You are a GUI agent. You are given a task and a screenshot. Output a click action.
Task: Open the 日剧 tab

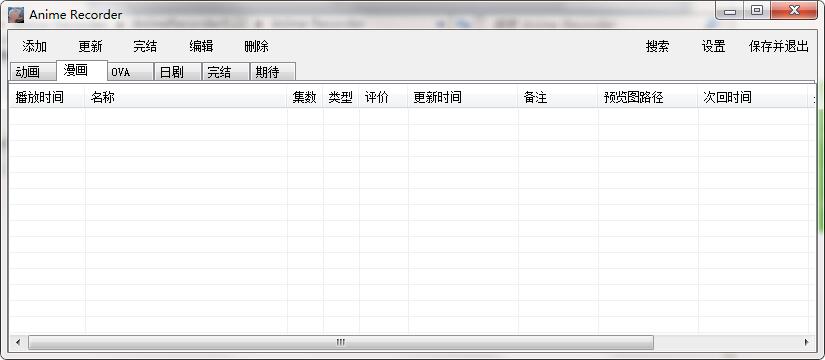click(178, 72)
